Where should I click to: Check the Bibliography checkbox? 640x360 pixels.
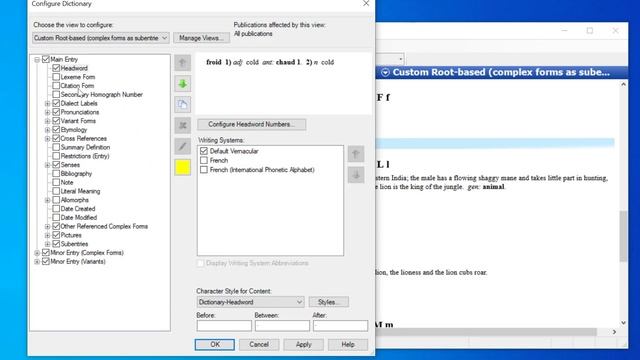pyautogui.click(x=56, y=173)
